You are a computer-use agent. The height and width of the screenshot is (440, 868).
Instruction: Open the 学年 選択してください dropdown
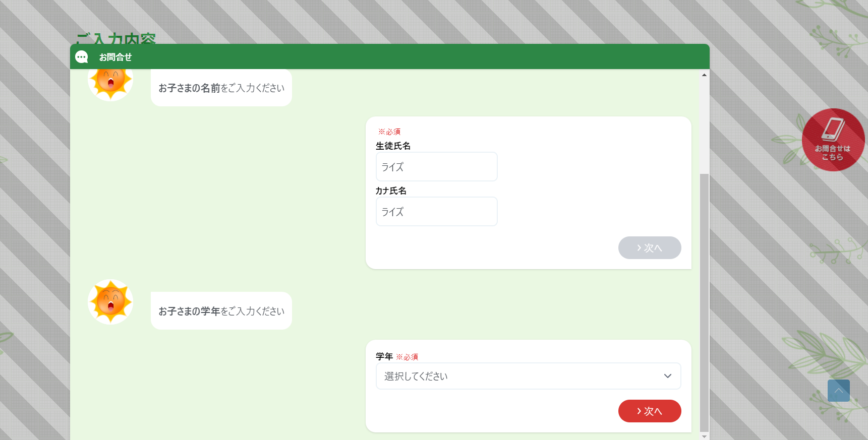(x=528, y=376)
